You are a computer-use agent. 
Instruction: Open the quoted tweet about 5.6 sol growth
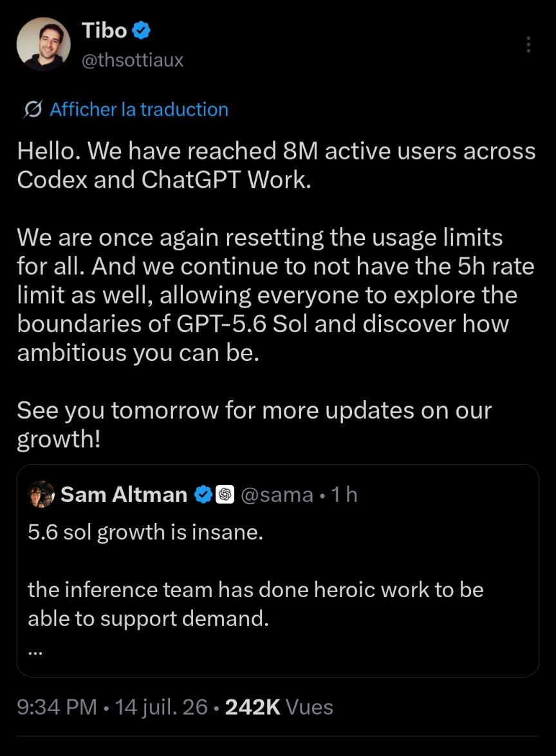pos(278,570)
